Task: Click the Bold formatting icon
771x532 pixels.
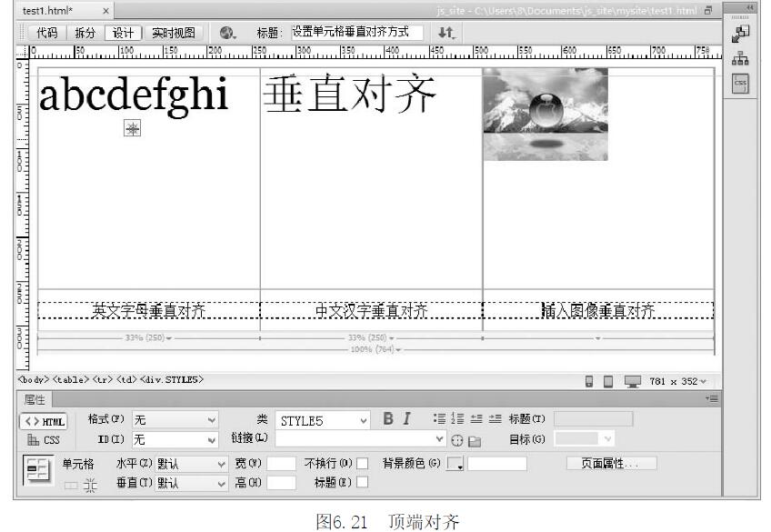Action: tap(387, 419)
